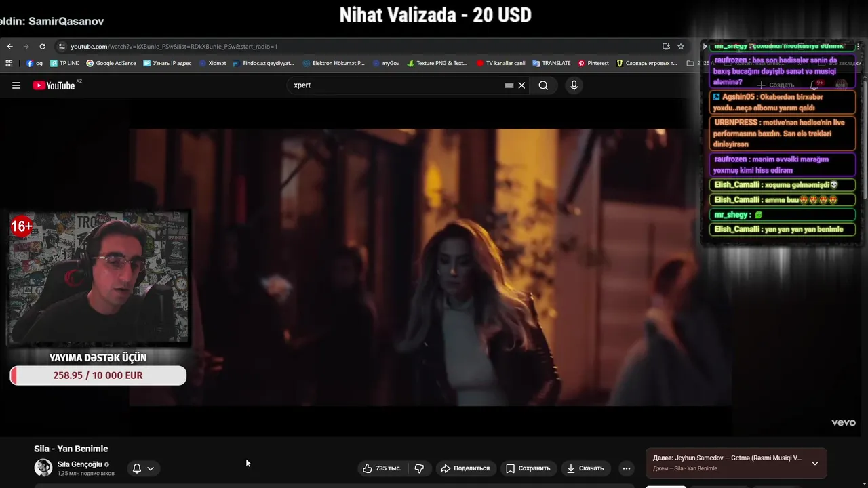The height and width of the screenshot is (488, 868).
Task: Click the 'Скачать' download button
Action: [585, 468]
